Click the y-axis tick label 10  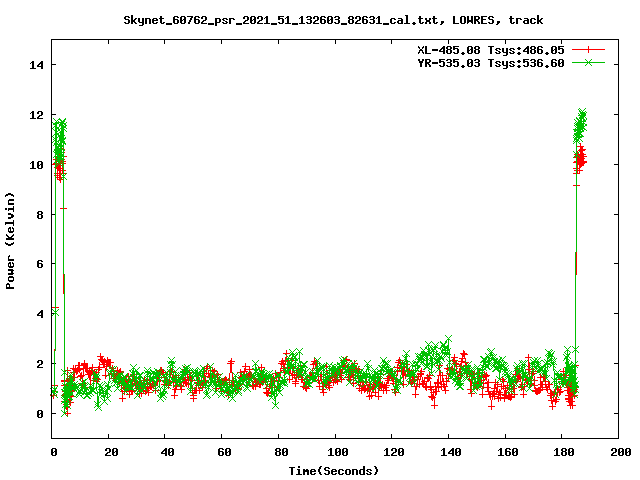tap(36, 165)
